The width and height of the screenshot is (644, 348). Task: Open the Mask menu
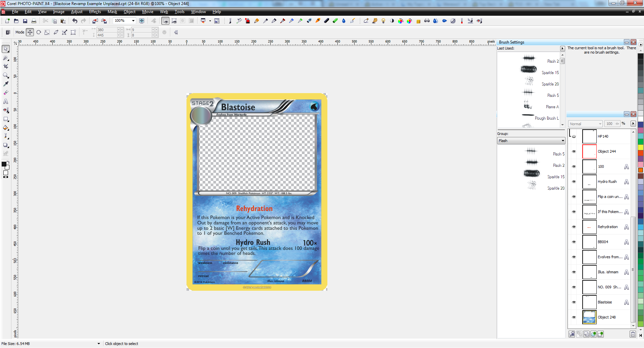pyautogui.click(x=112, y=12)
